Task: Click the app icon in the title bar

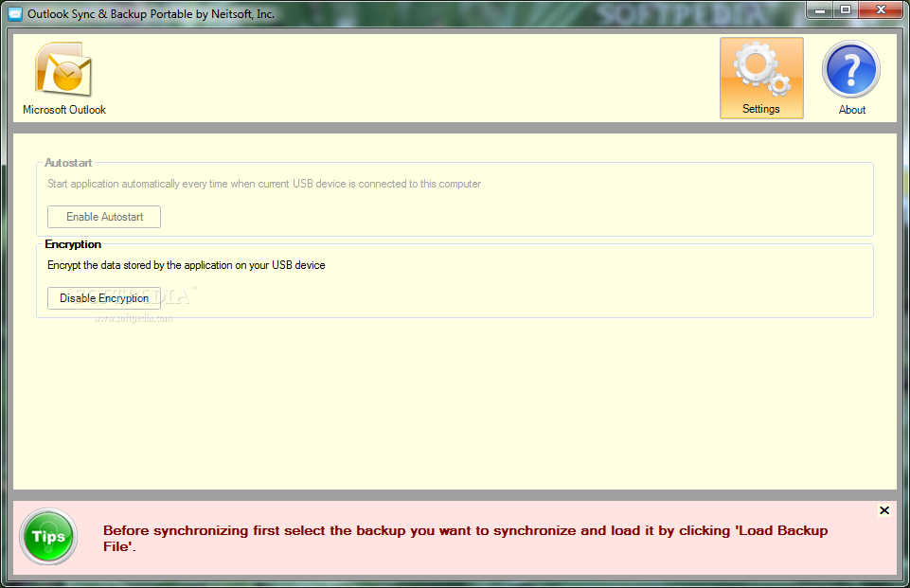Action: [x=15, y=14]
